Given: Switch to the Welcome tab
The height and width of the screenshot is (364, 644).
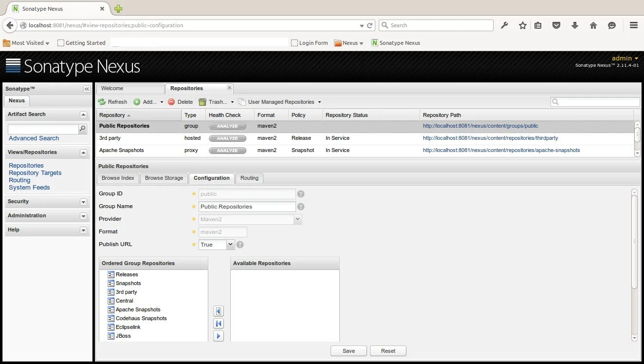Looking at the screenshot, I should pyautogui.click(x=130, y=89).
